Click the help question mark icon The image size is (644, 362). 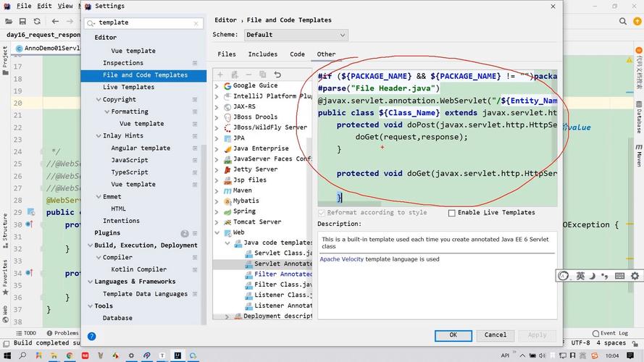[x=91, y=336]
